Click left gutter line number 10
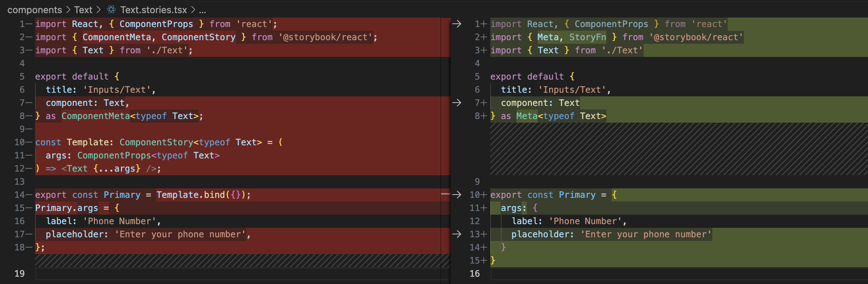The width and height of the screenshot is (868, 284). tap(19, 142)
